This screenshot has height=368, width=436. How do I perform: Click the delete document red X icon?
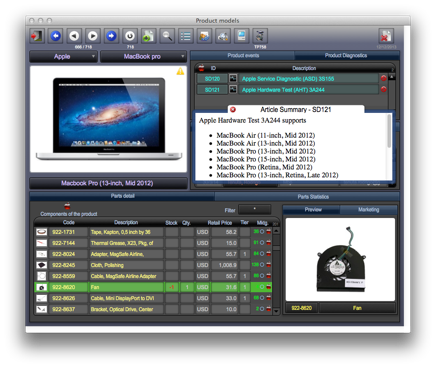click(x=386, y=36)
